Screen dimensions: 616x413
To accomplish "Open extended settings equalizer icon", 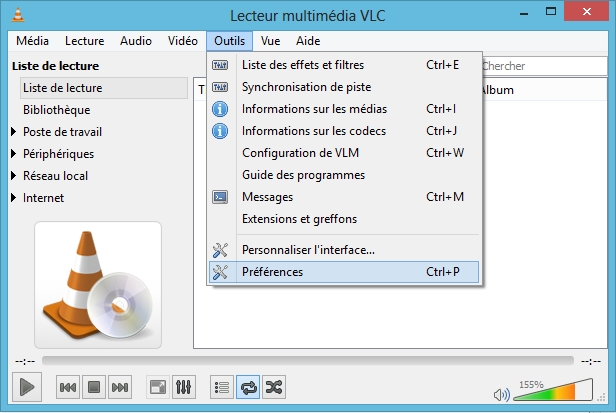I will pyautogui.click(x=183, y=387).
